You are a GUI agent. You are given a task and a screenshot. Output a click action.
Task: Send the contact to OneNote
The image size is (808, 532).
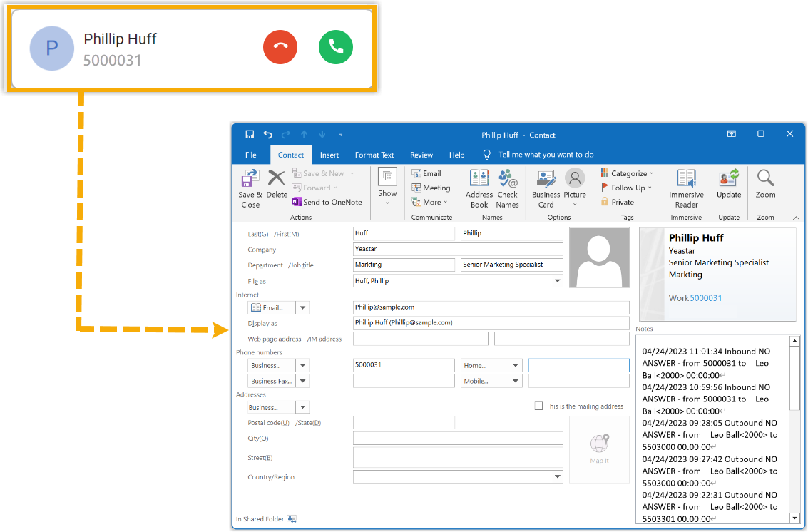tap(327, 202)
